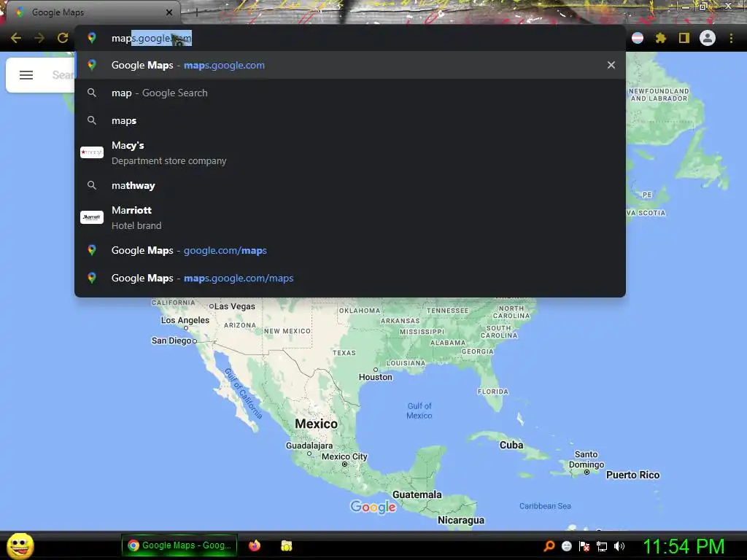Viewport: 747px width, 560px height.
Task: Click the Las Vegas city label
Action: pyautogui.click(x=234, y=306)
